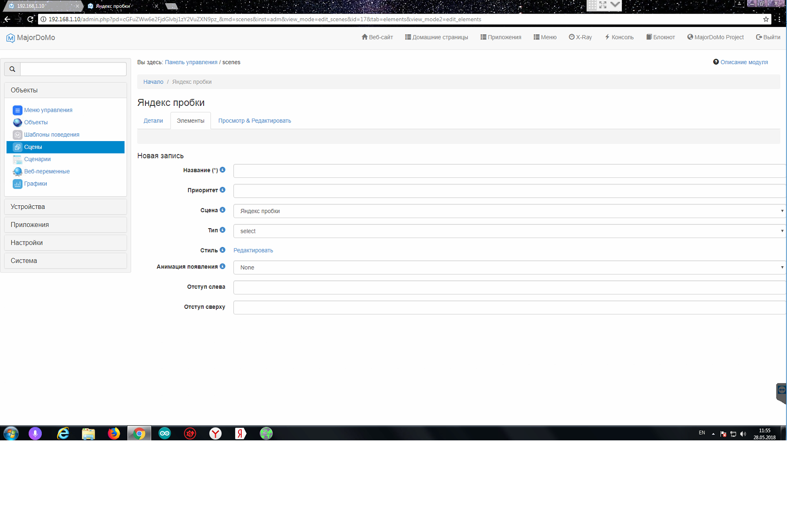Viewport: 787px width, 532px height.
Task: Open the Тип select dropdown
Action: pyautogui.click(x=510, y=231)
